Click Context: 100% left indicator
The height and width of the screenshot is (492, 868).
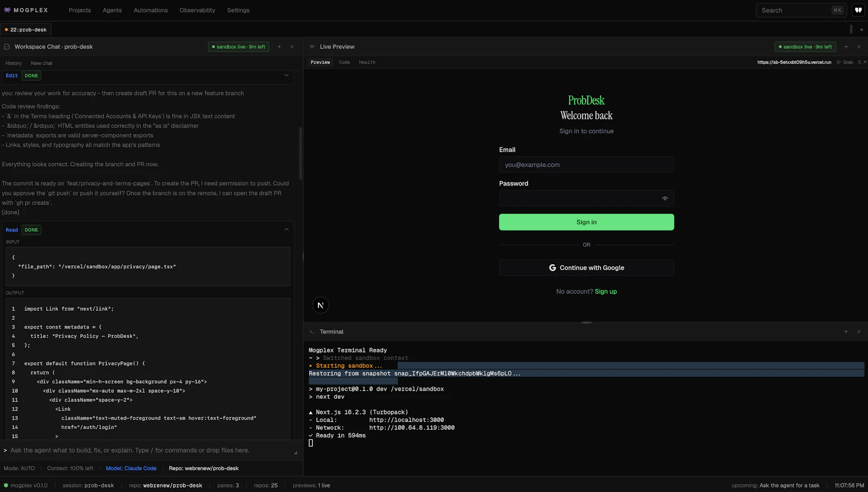(x=70, y=468)
